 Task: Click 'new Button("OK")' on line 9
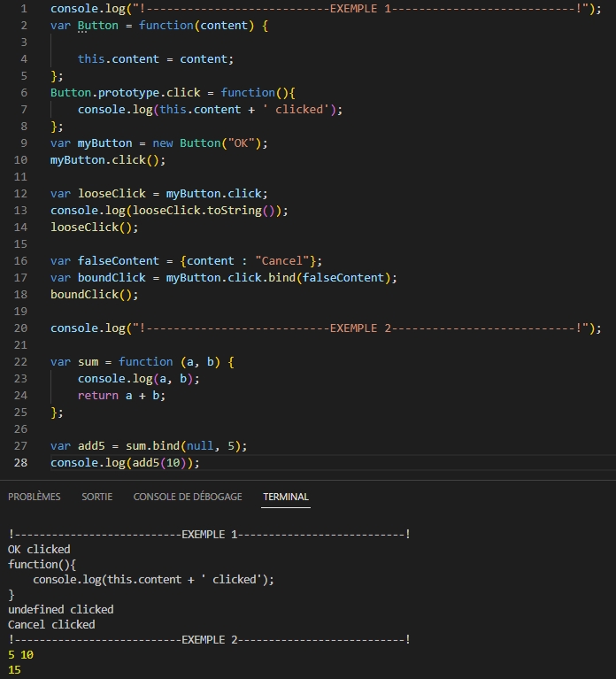pyautogui.click(x=206, y=143)
